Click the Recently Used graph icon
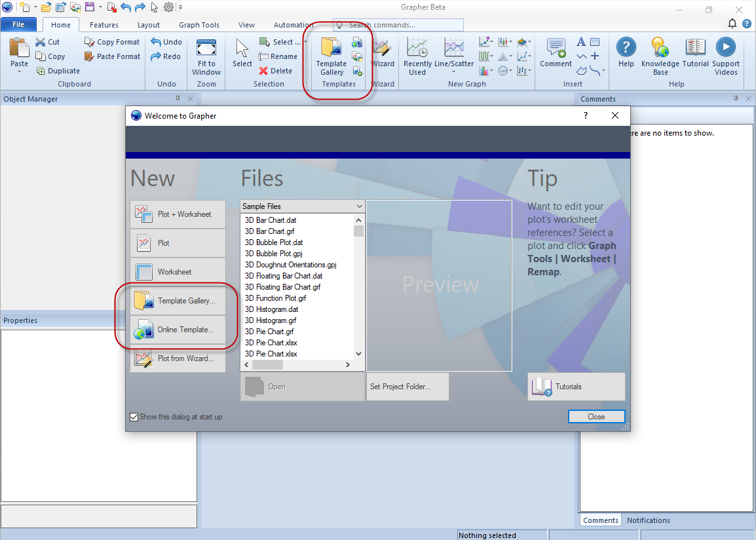The width and height of the screenshot is (756, 540). click(x=417, y=48)
